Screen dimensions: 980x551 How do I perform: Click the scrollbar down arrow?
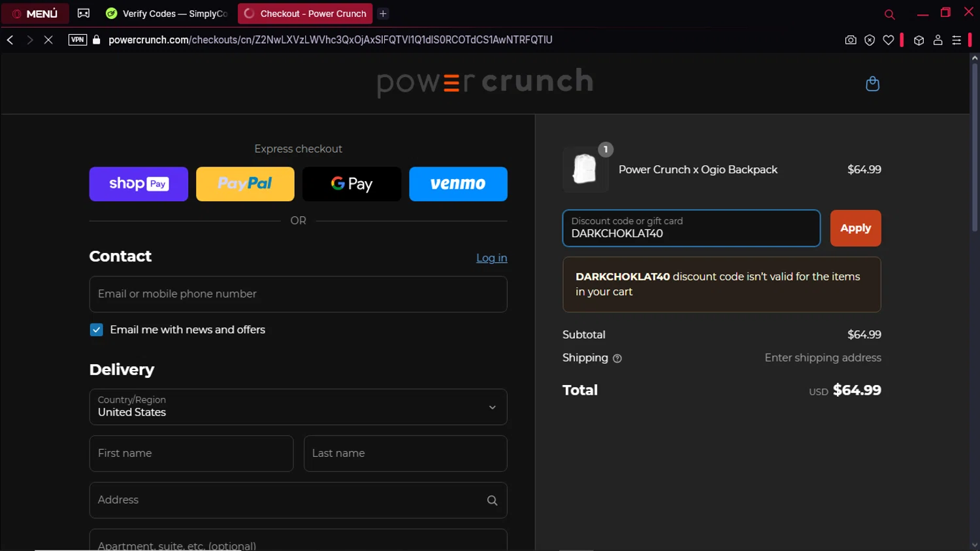click(x=974, y=545)
